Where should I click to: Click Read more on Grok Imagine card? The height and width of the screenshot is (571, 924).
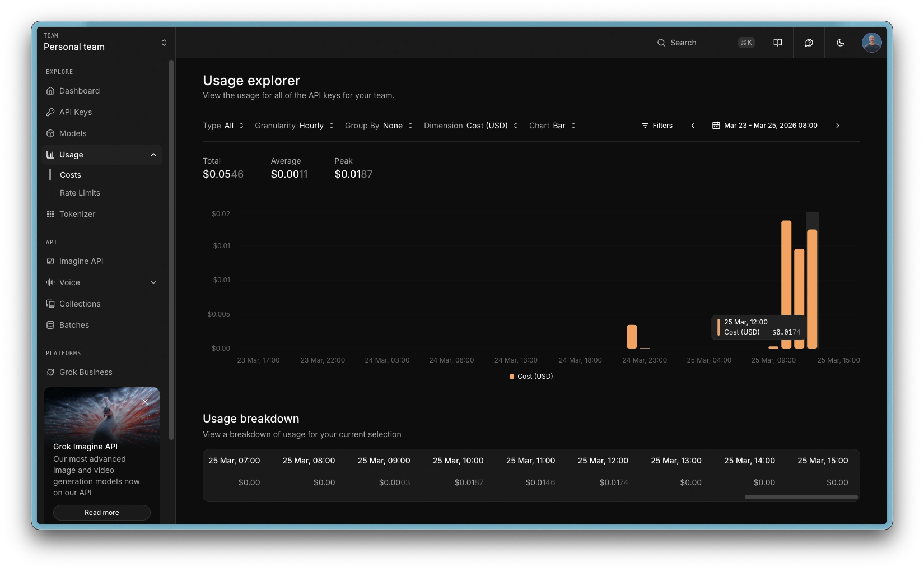pyautogui.click(x=102, y=513)
